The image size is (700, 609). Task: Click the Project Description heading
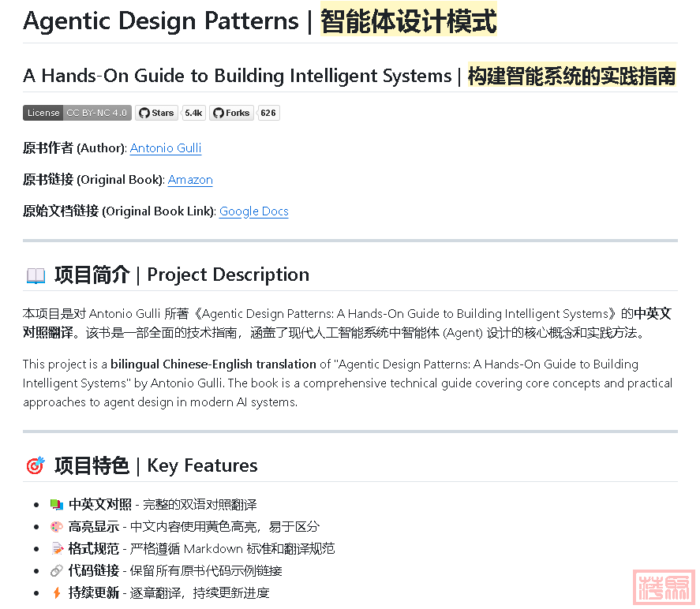(x=228, y=275)
